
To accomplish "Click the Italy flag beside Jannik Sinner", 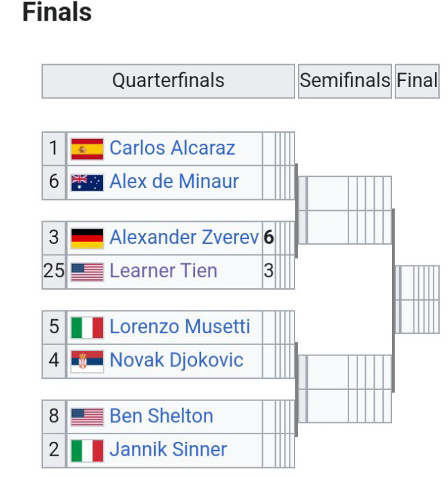I will [87, 450].
